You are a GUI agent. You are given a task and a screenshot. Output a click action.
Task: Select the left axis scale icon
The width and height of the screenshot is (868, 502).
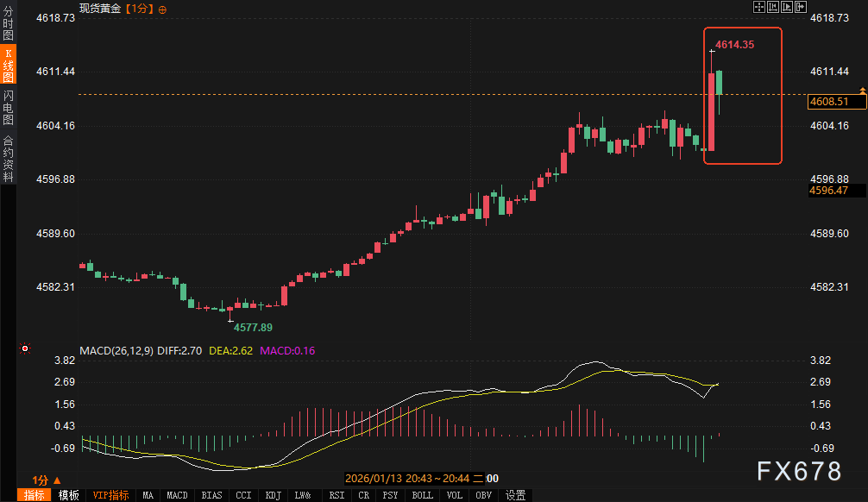click(773, 7)
